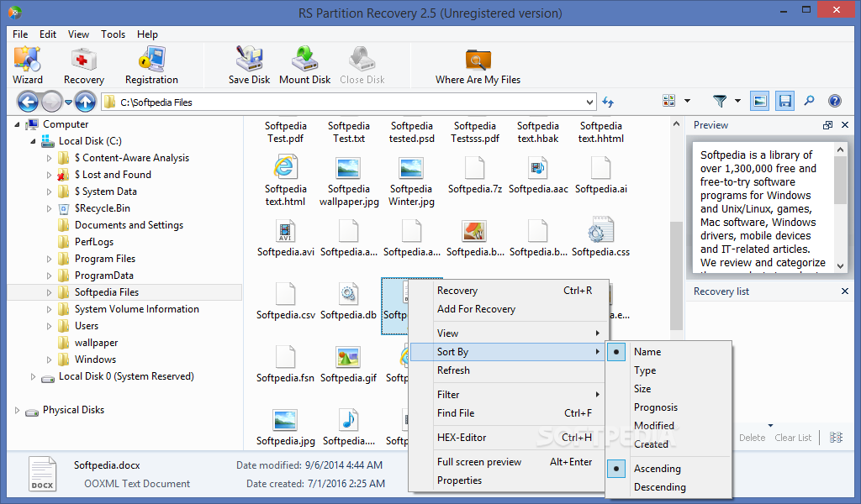This screenshot has height=504, width=861.
Task: Click the Delete button in Recovery list
Action: tap(752, 438)
